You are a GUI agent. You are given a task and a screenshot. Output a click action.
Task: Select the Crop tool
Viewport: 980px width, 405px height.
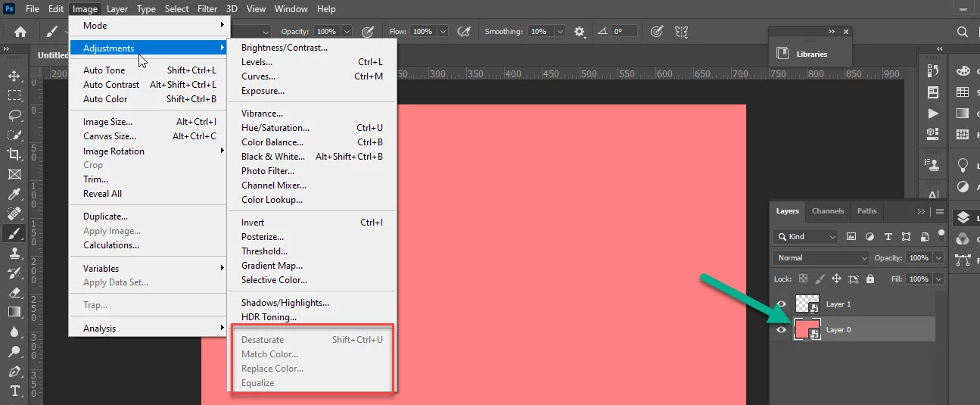pyautogui.click(x=14, y=154)
